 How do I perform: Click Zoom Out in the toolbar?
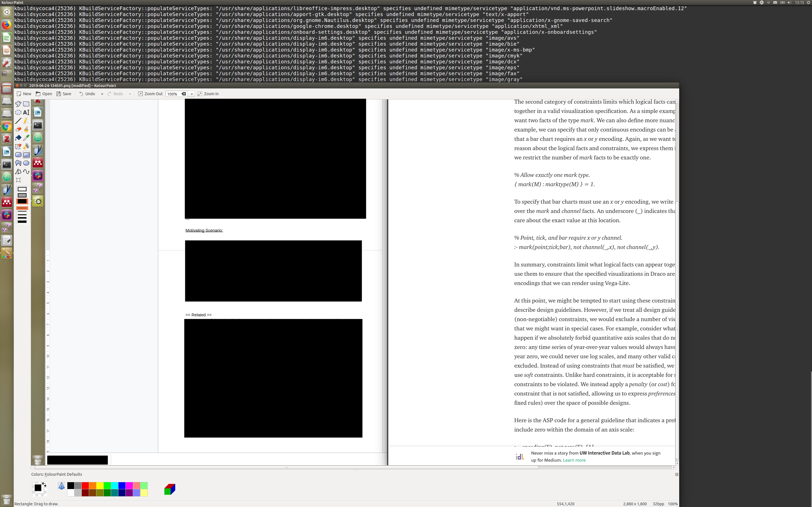150,94
